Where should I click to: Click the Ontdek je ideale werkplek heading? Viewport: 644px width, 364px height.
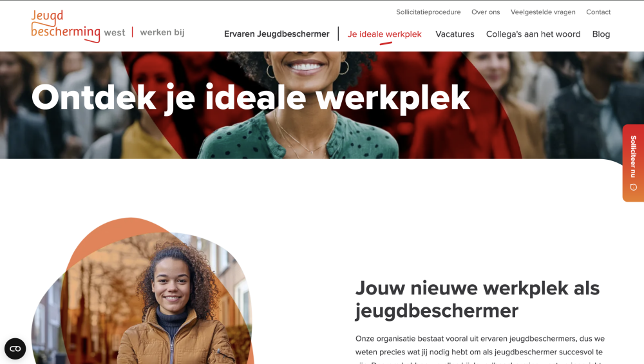(x=251, y=98)
